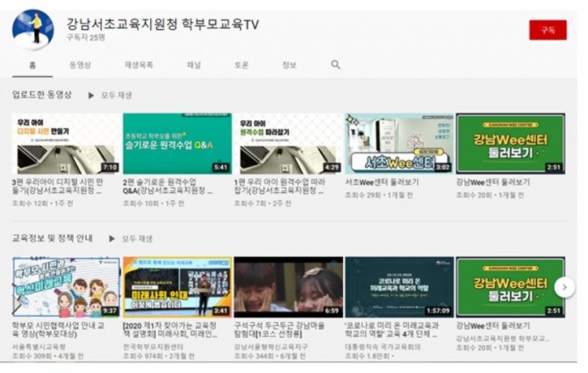Screen dimensions: 588x373
Task: Switch to the 토론 tab
Action: click(x=241, y=65)
